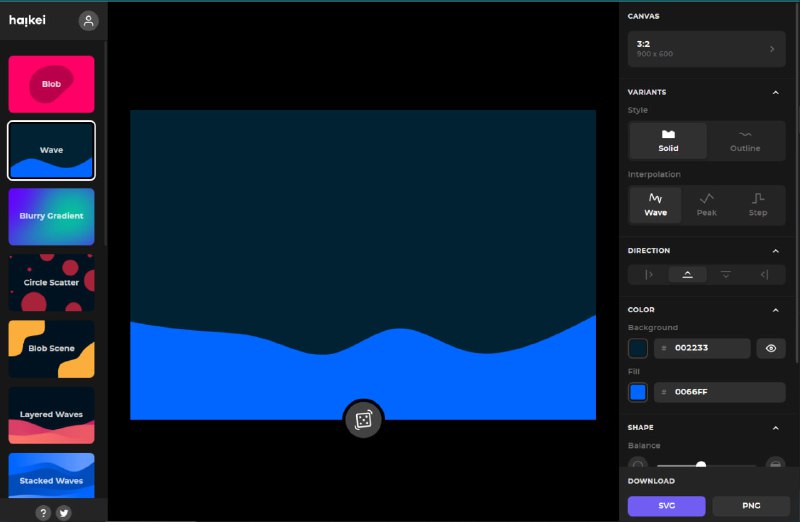Choose Peak interpolation
800x522 pixels.
(x=706, y=205)
